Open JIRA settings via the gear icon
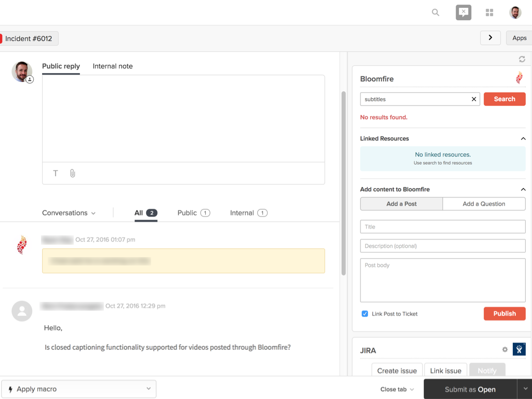The height and width of the screenshot is (399, 532). point(504,349)
